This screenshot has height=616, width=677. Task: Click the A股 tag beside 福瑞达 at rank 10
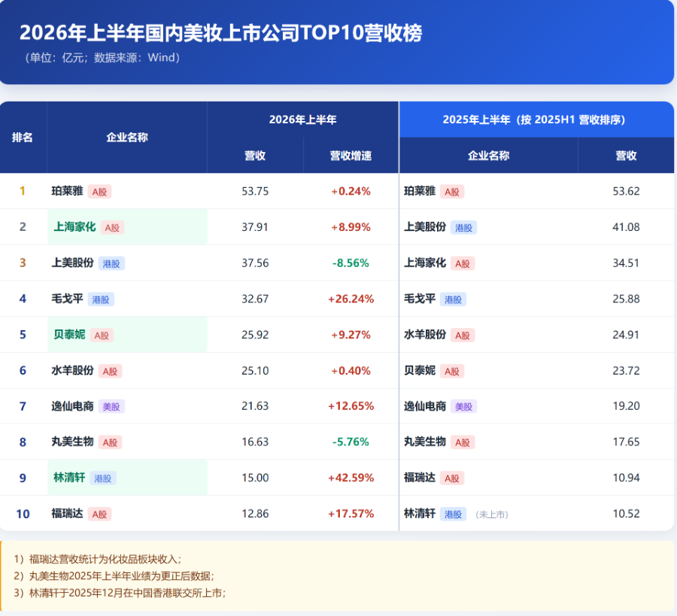point(99,514)
